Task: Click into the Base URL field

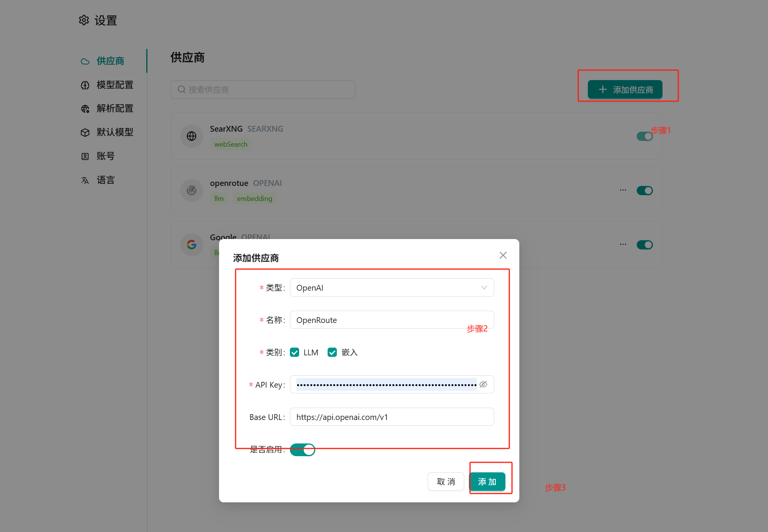Action: (392, 417)
